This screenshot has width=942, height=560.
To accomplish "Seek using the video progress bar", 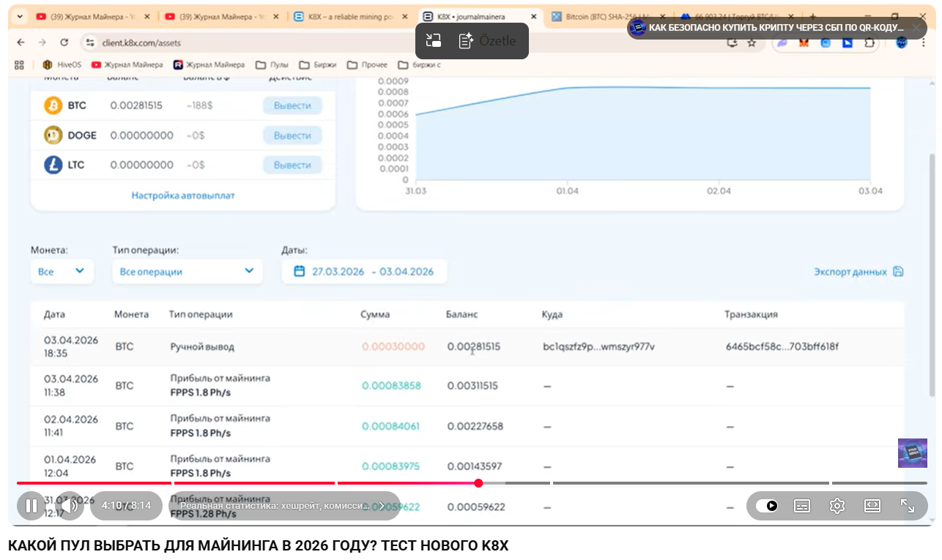I will 472,483.
